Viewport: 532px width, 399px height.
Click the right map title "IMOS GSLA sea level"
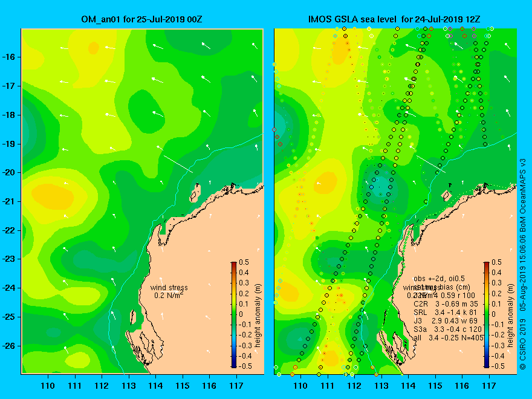[x=353, y=19]
